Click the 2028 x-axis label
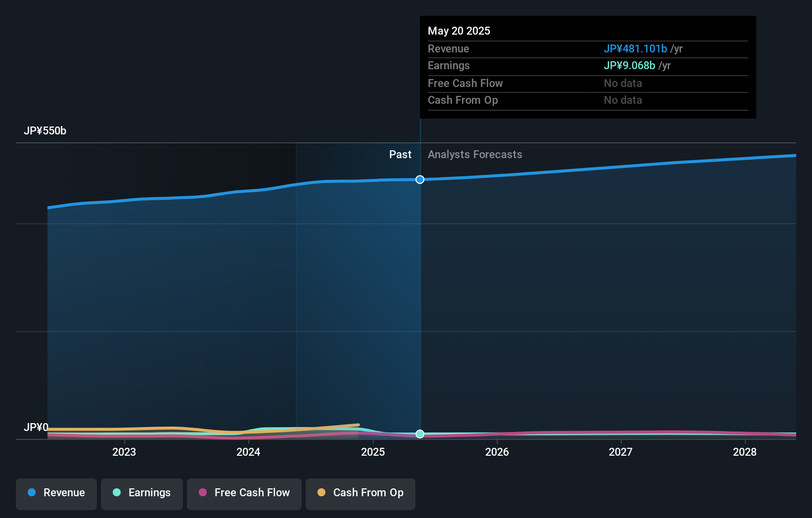812x518 pixels. (x=745, y=452)
